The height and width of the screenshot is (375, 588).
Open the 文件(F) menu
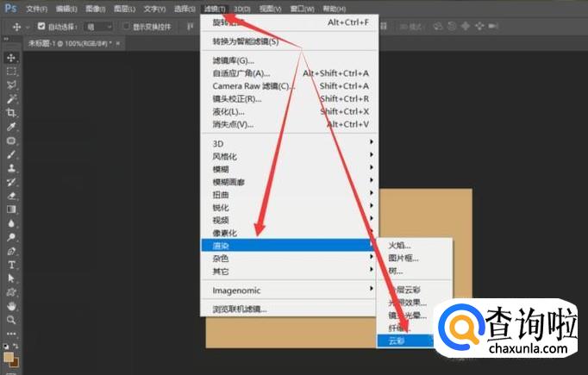click(36, 9)
